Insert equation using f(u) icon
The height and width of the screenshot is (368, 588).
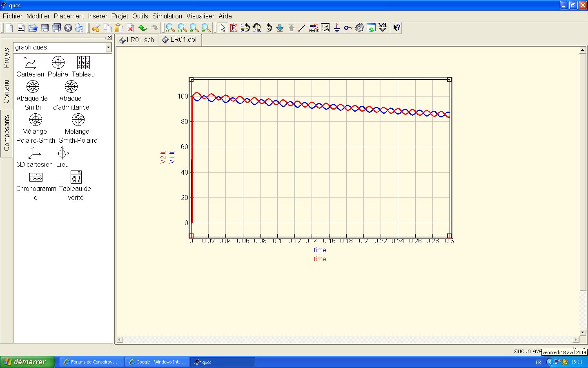325,28
